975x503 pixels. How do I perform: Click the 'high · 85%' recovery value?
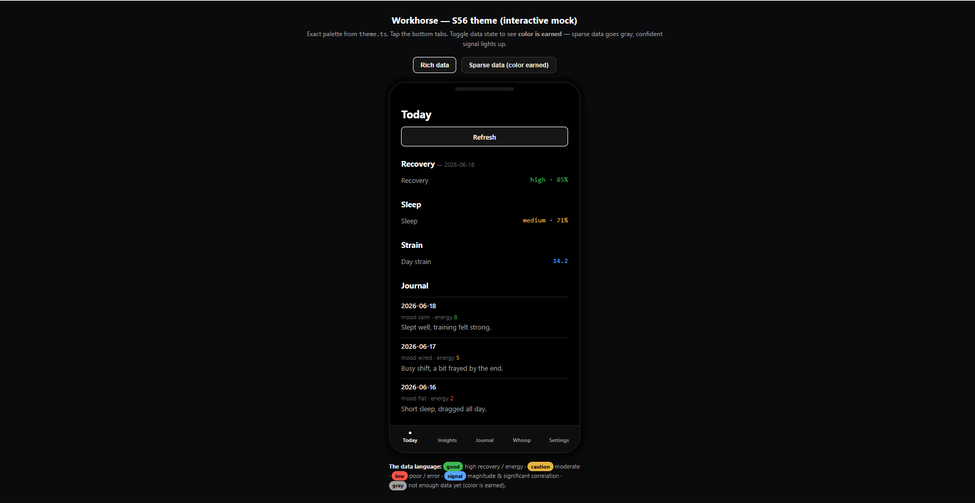pos(549,180)
